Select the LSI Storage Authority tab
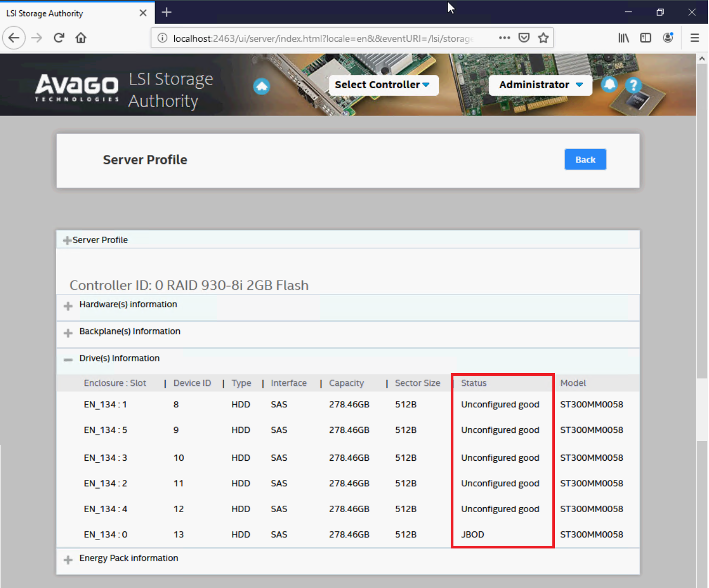 (70, 13)
